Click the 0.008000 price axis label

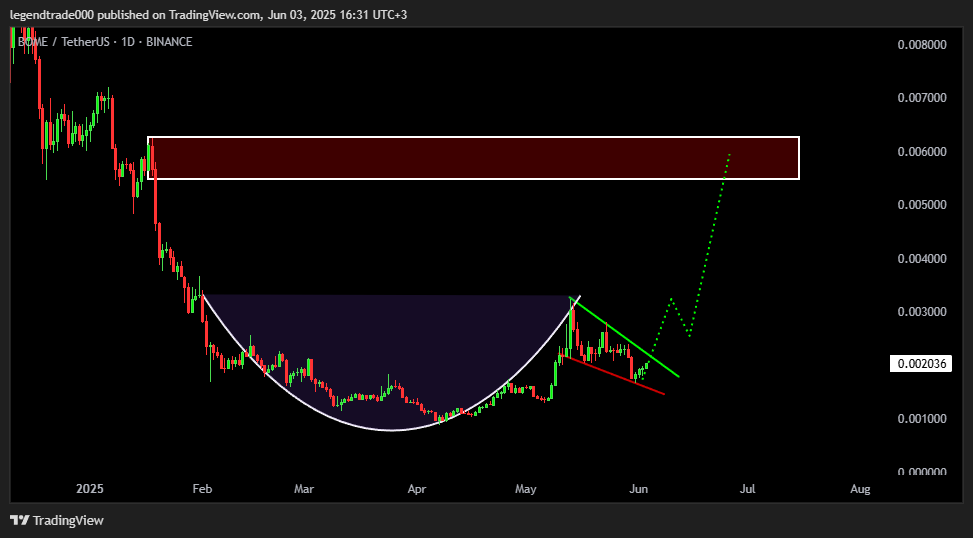coord(922,45)
